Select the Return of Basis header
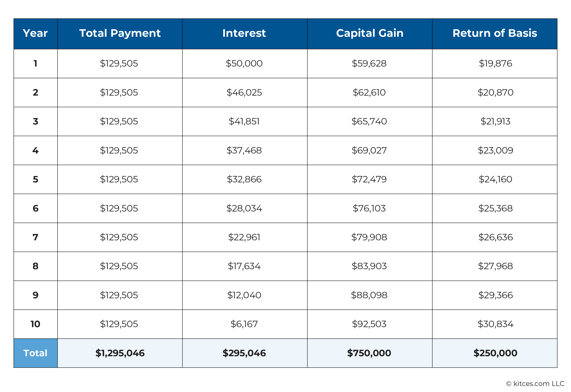 tap(495, 33)
